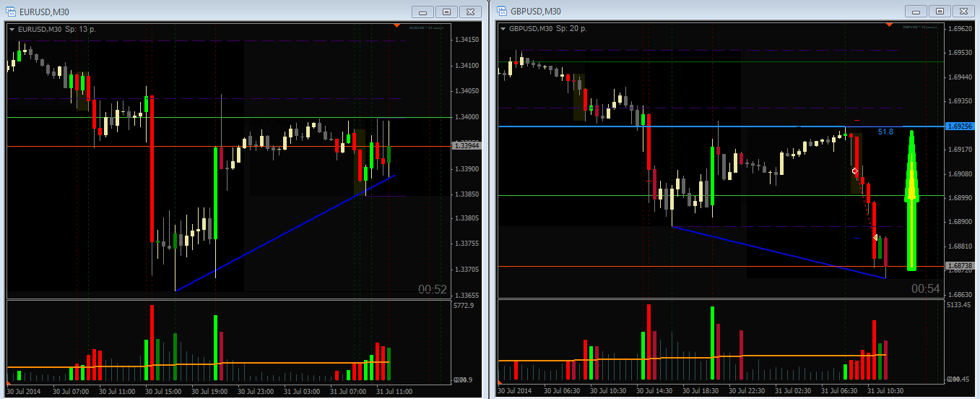This screenshot has height=399, width=980.
Task: Click the GBPUSD chart shift orange triangle marker
Action: point(888,26)
